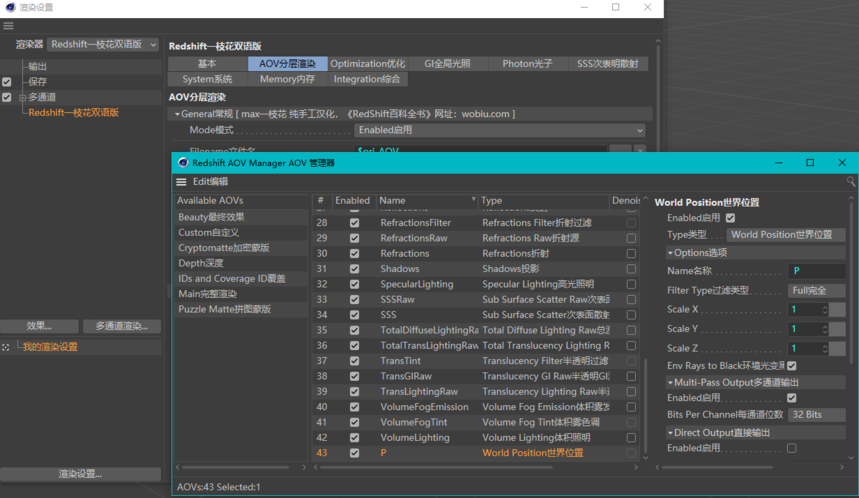Collapse Direct Output直接输出 section
The image size is (859, 498).
coord(670,433)
